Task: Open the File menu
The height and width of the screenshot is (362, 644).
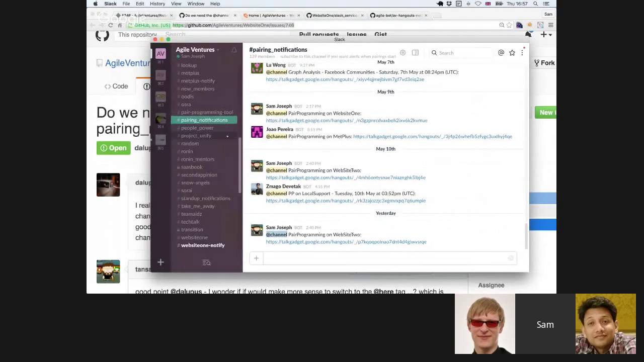Action: 126,4
